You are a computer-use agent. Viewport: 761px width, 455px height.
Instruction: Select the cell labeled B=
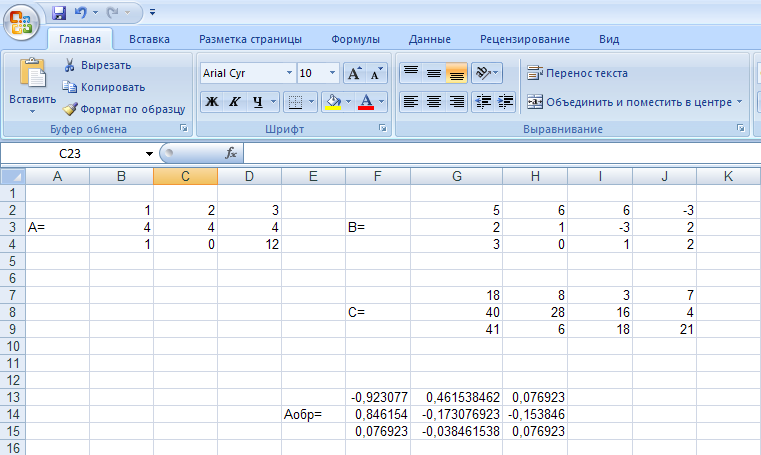pos(378,227)
